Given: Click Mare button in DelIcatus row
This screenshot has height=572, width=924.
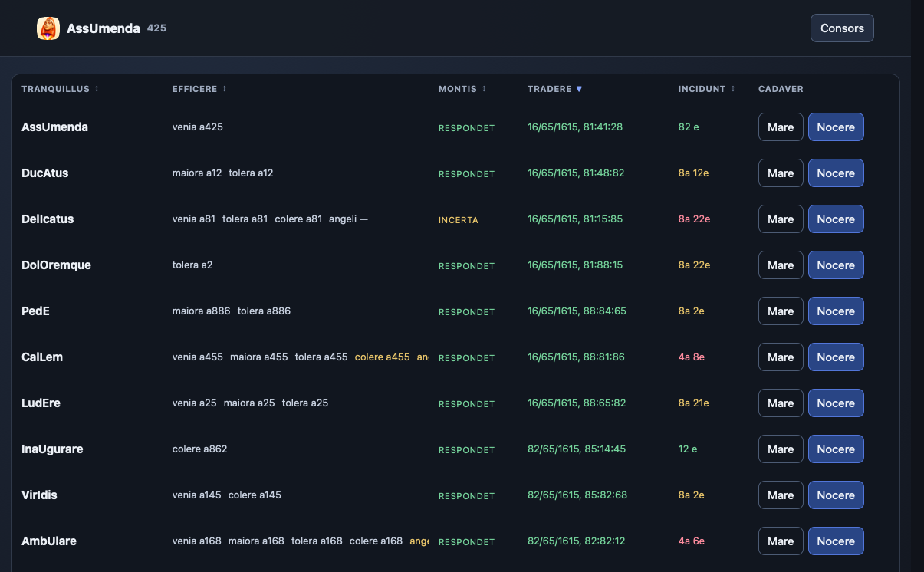Looking at the screenshot, I should pos(781,219).
